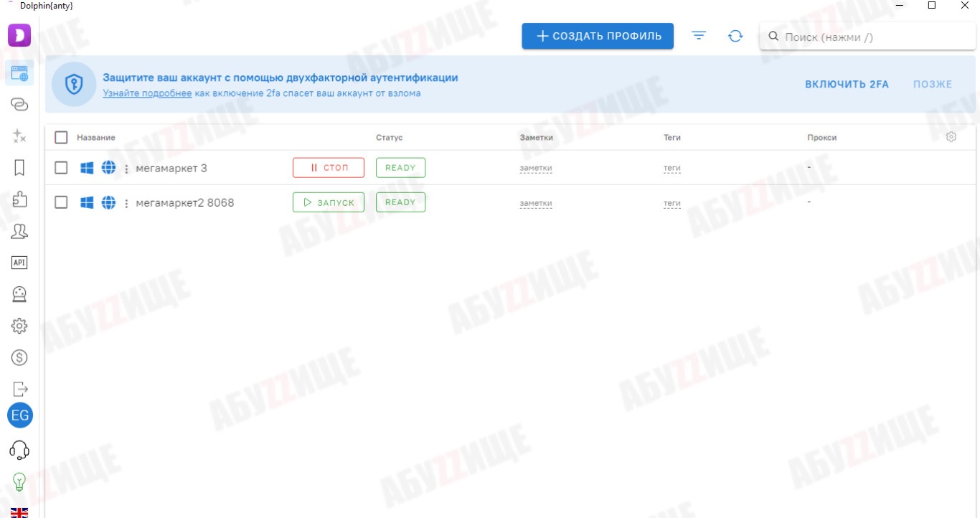The width and height of the screenshot is (980, 518).
Task: Click the globe icon of мегамаркет2 8068
Action: click(x=108, y=202)
